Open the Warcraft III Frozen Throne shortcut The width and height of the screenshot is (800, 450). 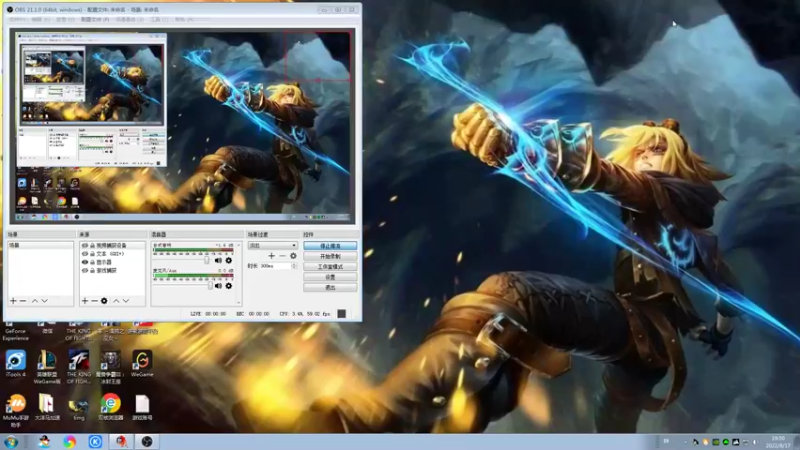click(110, 367)
